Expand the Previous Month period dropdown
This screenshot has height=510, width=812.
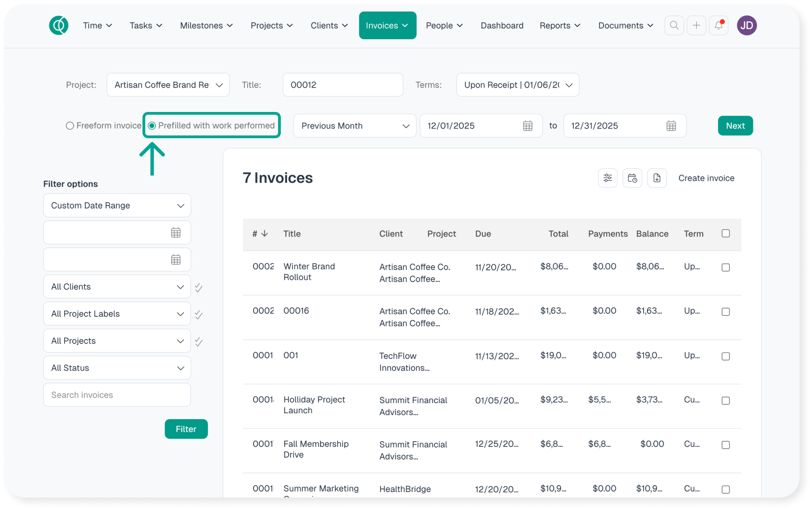pos(355,126)
